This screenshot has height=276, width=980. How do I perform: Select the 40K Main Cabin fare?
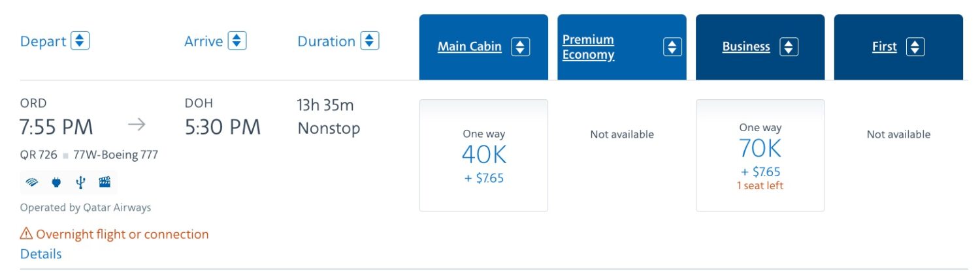point(483,155)
